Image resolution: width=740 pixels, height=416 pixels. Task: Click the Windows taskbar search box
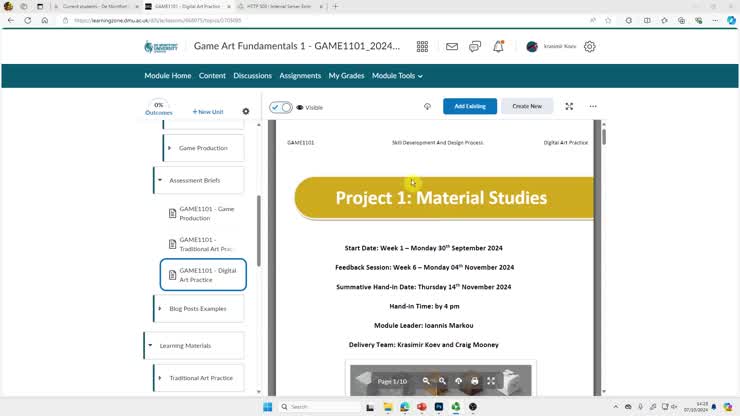click(320, 407)
